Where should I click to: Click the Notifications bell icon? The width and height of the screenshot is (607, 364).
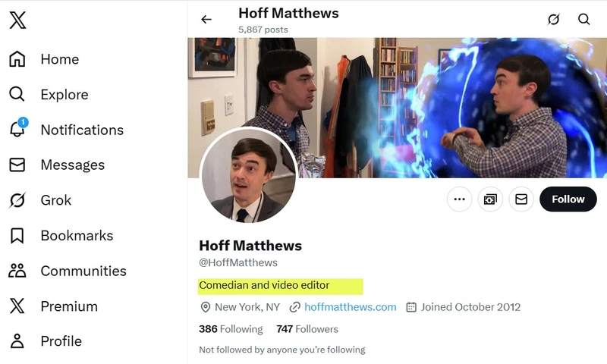[17, 130]
